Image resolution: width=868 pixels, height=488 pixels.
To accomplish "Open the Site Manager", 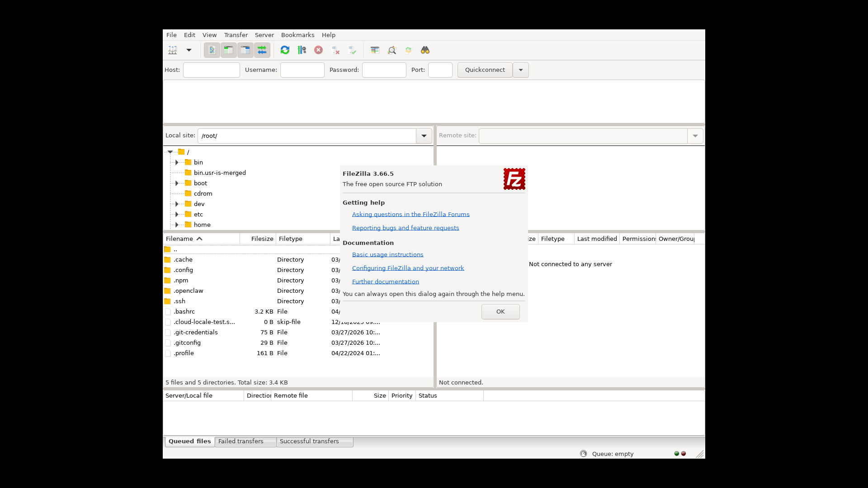I will coord(172,50).
